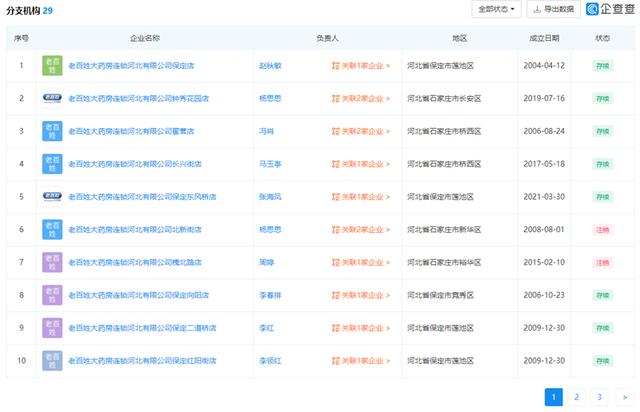This screenshot has height=412, width=640.
Task: Click person 张海凤 in row 5
Action: pyautogui.click(x=270, y=197)
